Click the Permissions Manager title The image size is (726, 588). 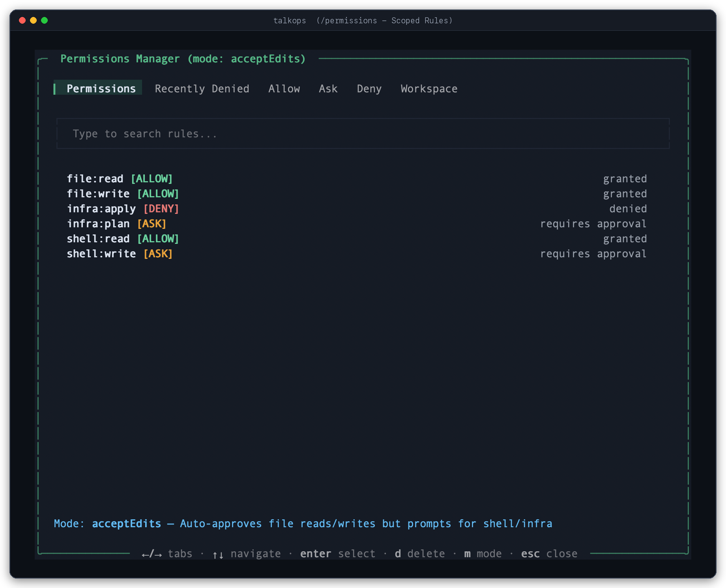(183, 59)
